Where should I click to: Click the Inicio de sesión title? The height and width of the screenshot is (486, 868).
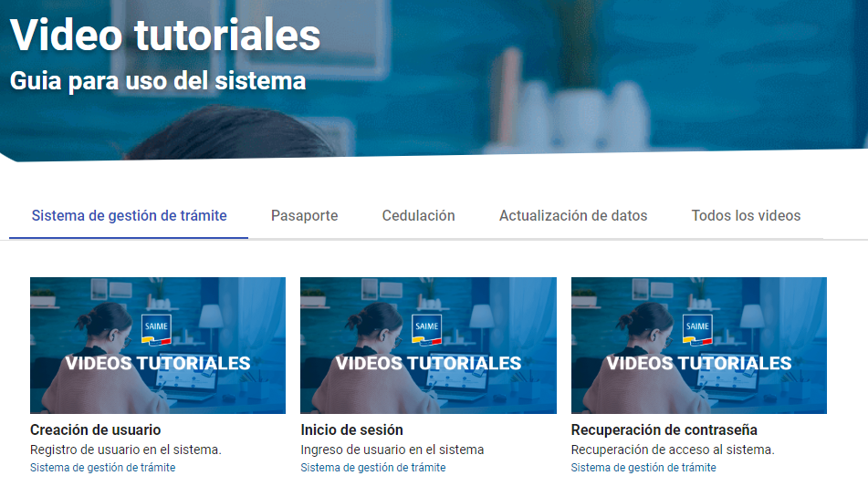pyautogui.click(x=351, y=429)
